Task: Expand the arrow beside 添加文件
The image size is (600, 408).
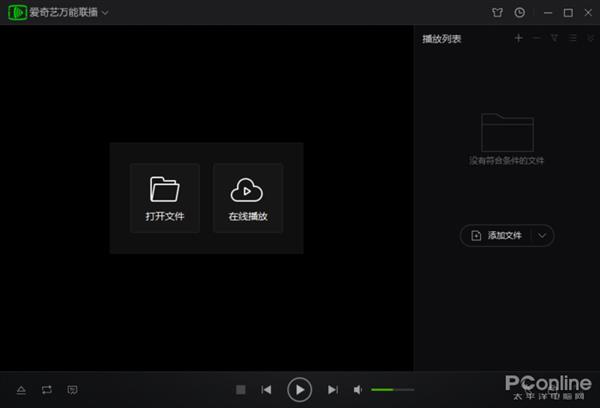Action: coord(542,236)
